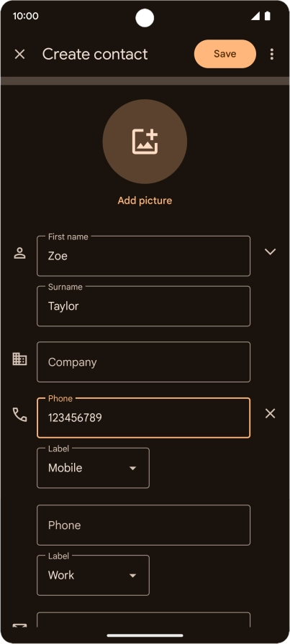
Task: Tap the Add picture link
Action: [145, 201]
